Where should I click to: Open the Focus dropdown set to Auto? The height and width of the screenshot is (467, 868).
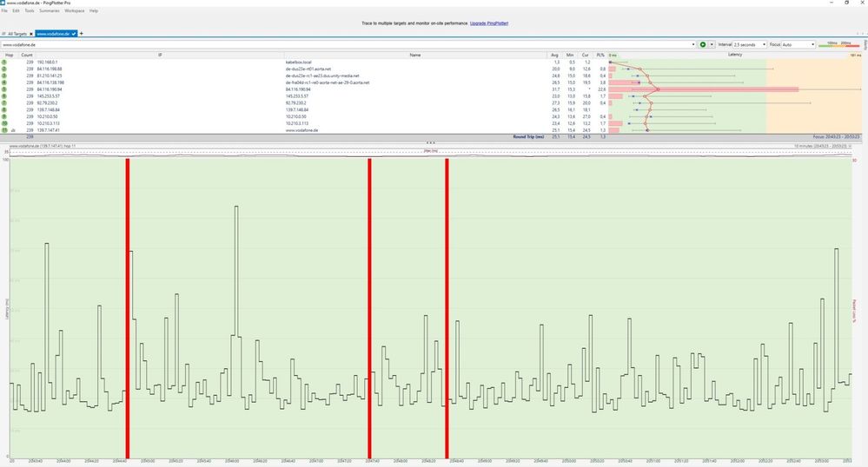pyautogui.click(x=798, y=44)
